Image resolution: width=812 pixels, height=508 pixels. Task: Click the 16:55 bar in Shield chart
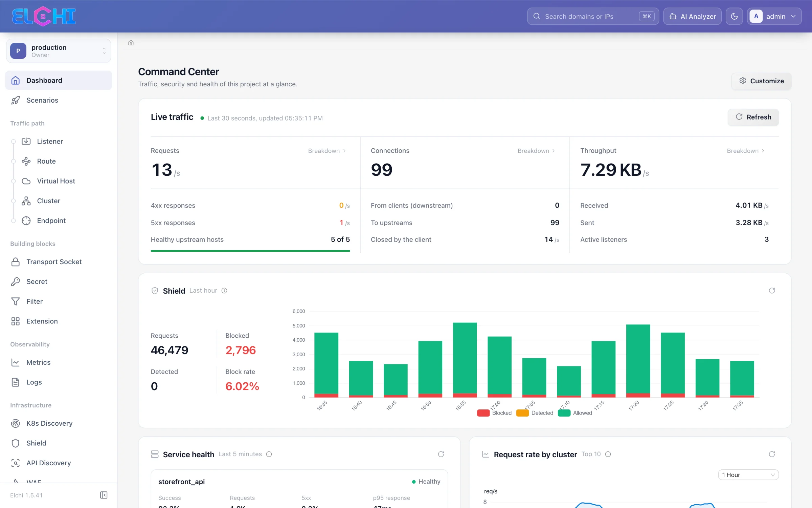pos(465,360)
